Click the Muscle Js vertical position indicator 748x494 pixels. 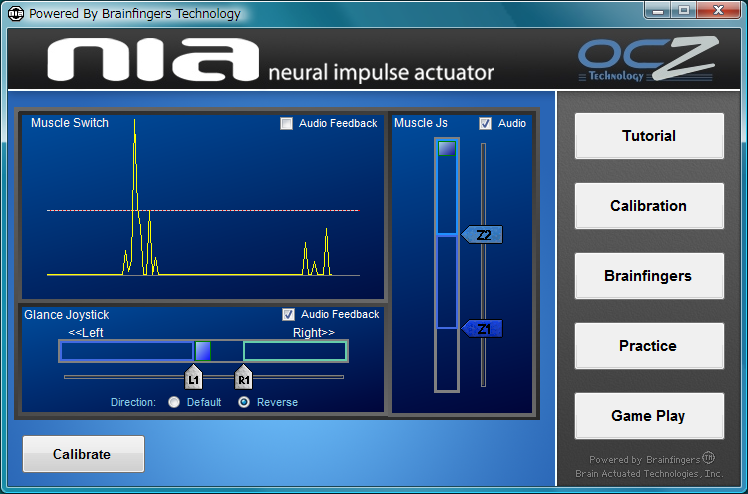pos(447,148)
